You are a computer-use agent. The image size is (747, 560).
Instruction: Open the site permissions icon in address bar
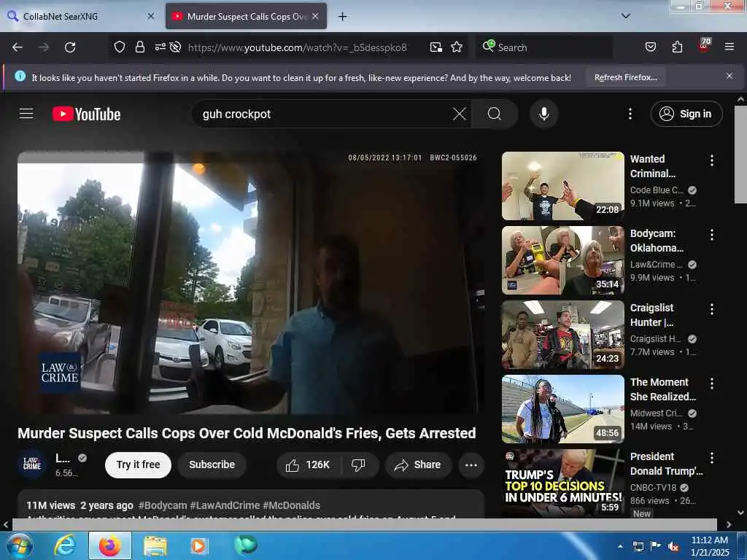(160, 47)
